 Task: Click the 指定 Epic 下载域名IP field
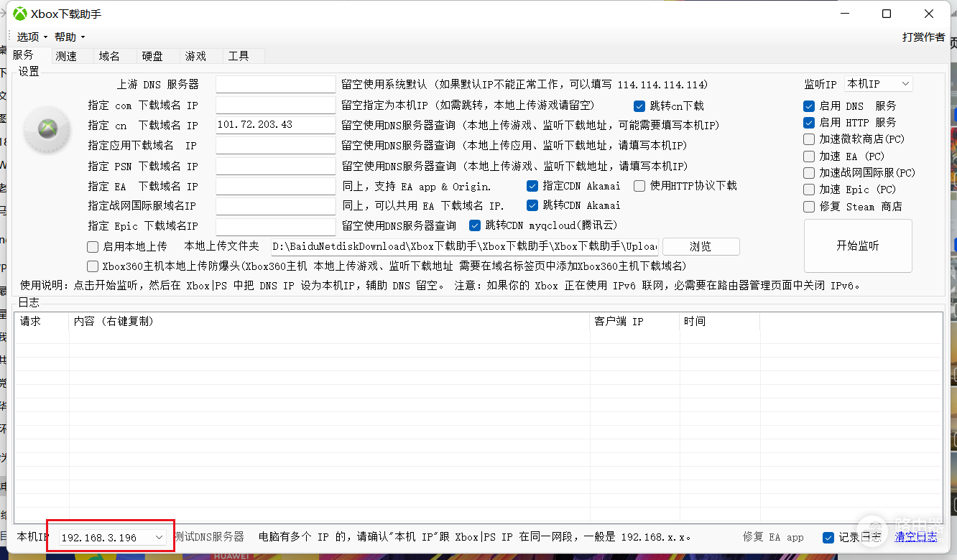click(x=276, y=226)
